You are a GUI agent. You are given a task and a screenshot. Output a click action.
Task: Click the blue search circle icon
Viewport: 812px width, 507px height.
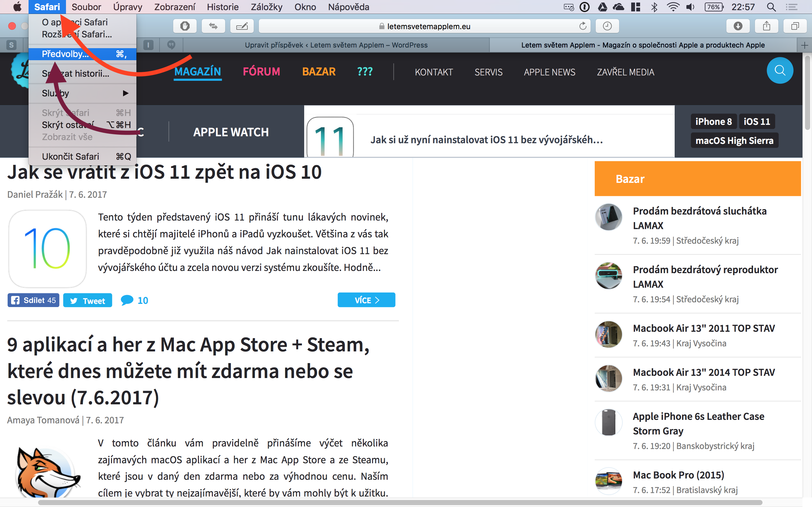pos(780,71)
